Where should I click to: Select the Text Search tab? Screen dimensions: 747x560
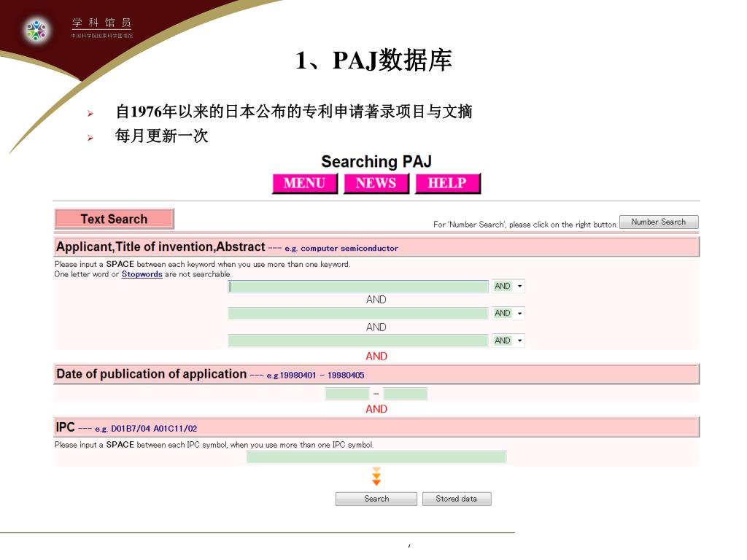tap(115, 219)
